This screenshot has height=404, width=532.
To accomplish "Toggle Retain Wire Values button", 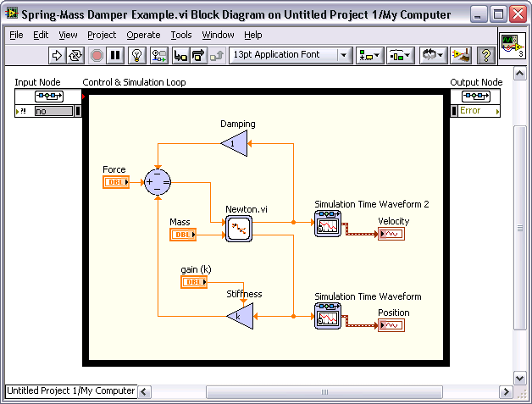I will [x=158, y=55].
